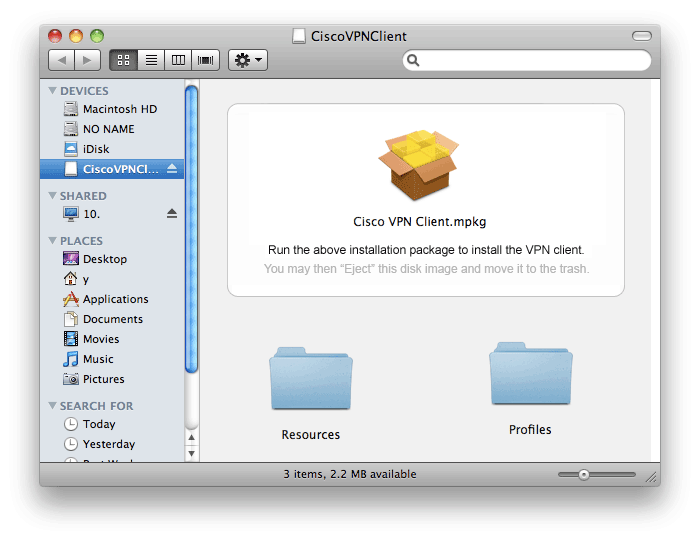Collapse the SEARCH FOR section
700x541 pixels.
[53, 405]
